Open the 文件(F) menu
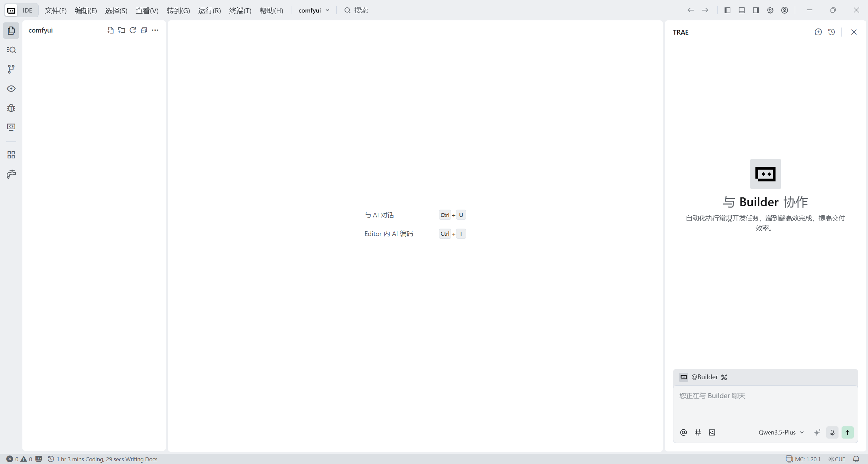 [56, 11]
